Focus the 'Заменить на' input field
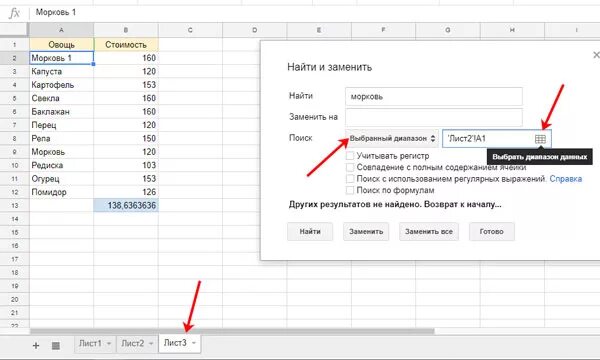The height and width of the screenshot is (360, 600). point(434,117)
